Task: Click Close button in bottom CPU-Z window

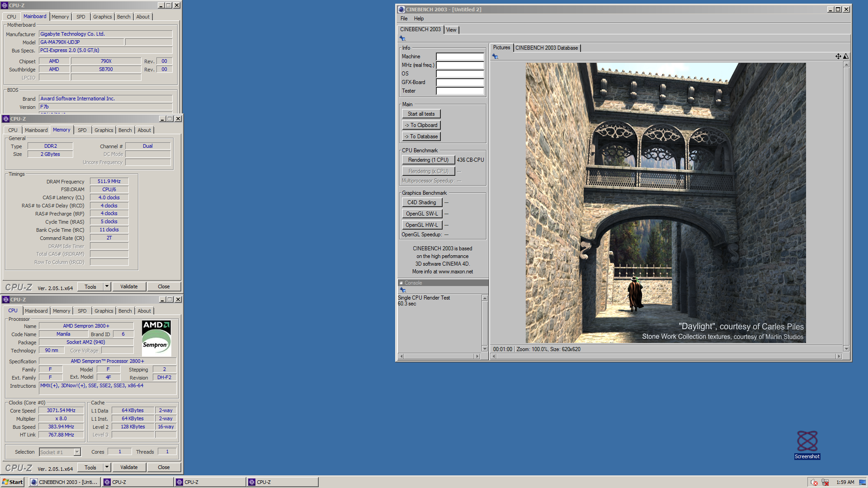Action: [164, 467]
